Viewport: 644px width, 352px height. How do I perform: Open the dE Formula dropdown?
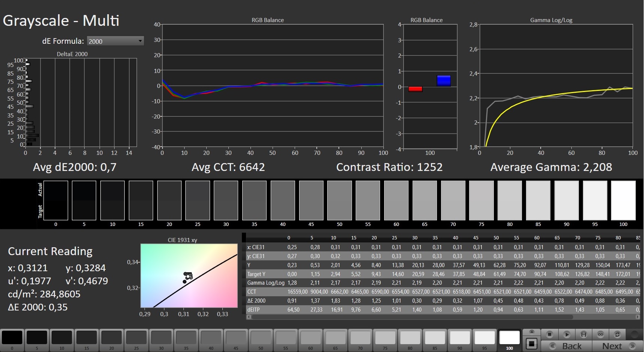click(115, 41)
